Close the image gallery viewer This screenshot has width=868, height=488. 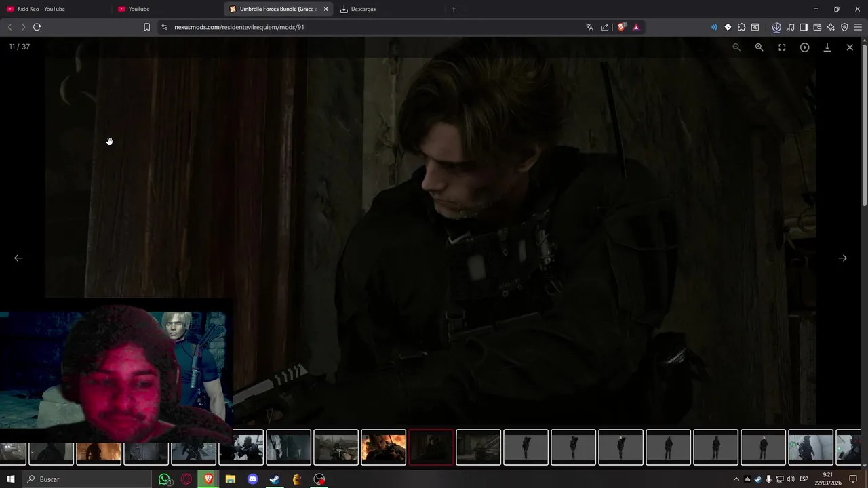(850, 47)
